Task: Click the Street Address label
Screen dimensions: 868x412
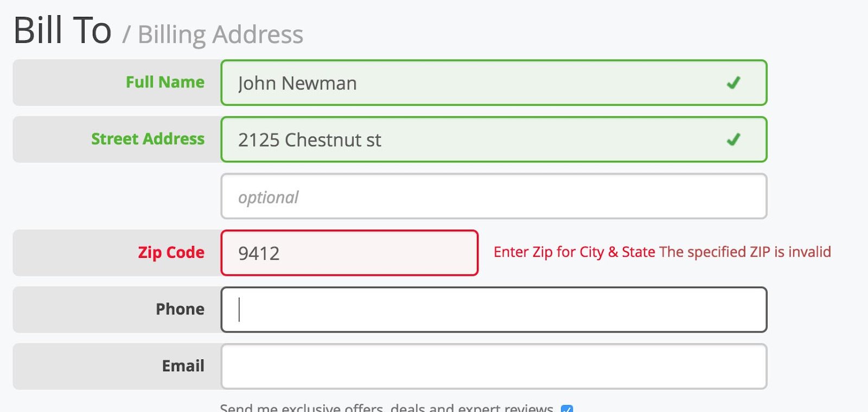Action: pos(148,140)
